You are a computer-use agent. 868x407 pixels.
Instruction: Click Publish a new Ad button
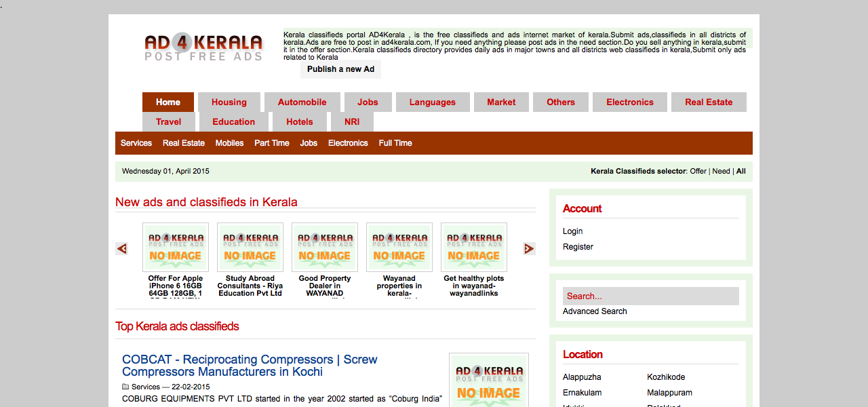[340, 69]
